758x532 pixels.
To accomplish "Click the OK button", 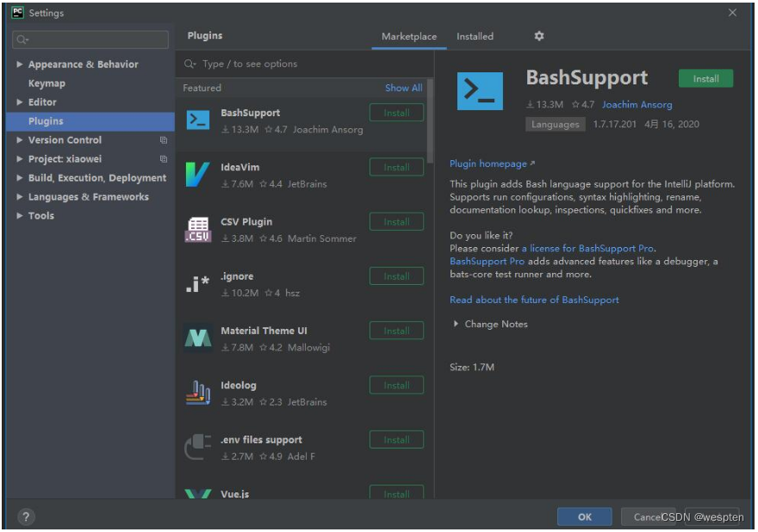I will pyautogui.click(x=585, y=517).
